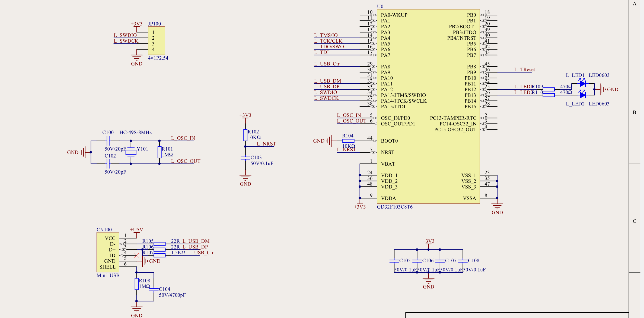
Task: Select the L_LED1 diode symbol
Action: pos(583,82)
